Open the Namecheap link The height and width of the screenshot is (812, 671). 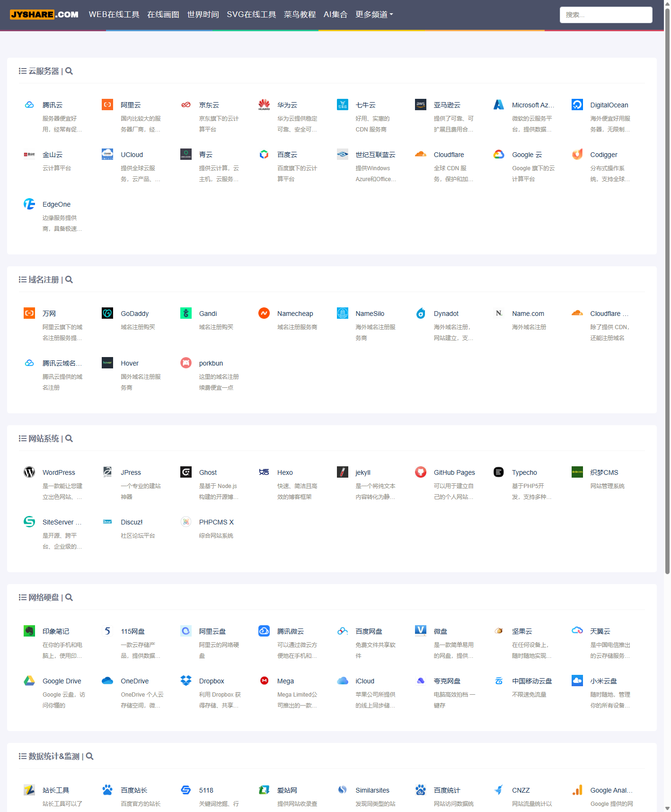tap(295, 314)
